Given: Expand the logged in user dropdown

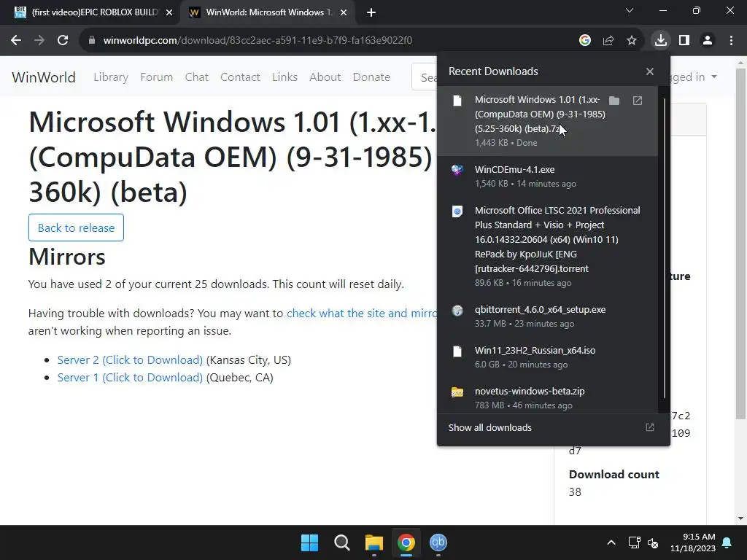Looking at the screenshot, I should tap(693, 77).
